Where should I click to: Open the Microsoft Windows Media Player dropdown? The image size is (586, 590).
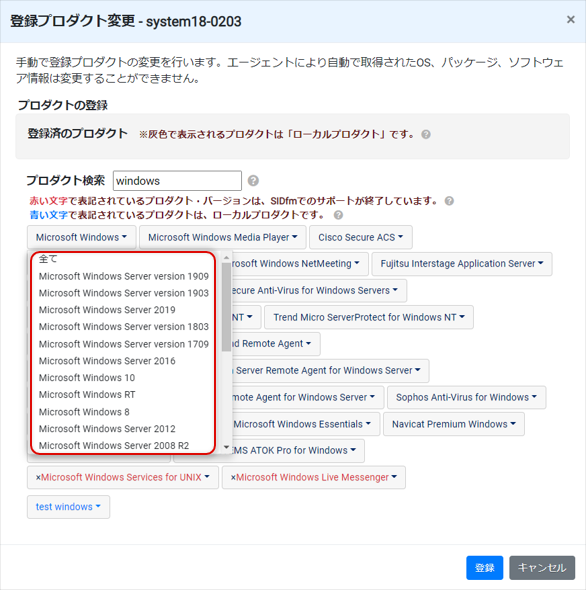[222, 237]
